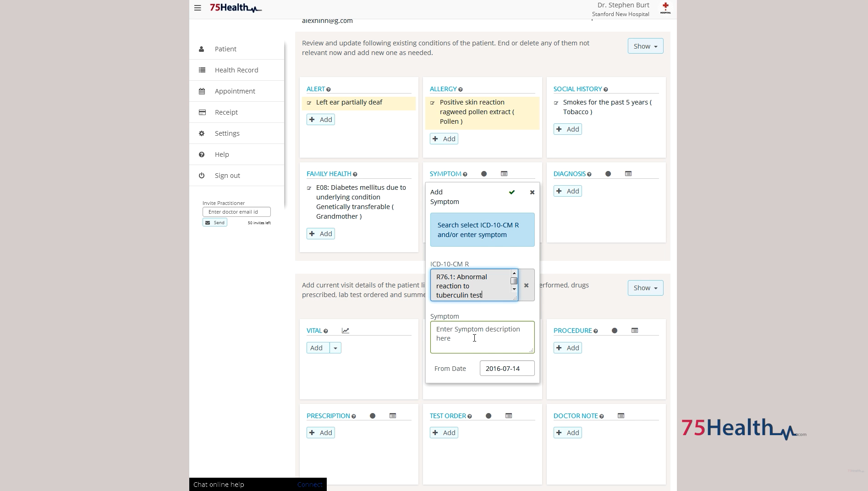Open the Appointment section in the sidebar
Screen dimensions: 868x491
click(234, 91)
